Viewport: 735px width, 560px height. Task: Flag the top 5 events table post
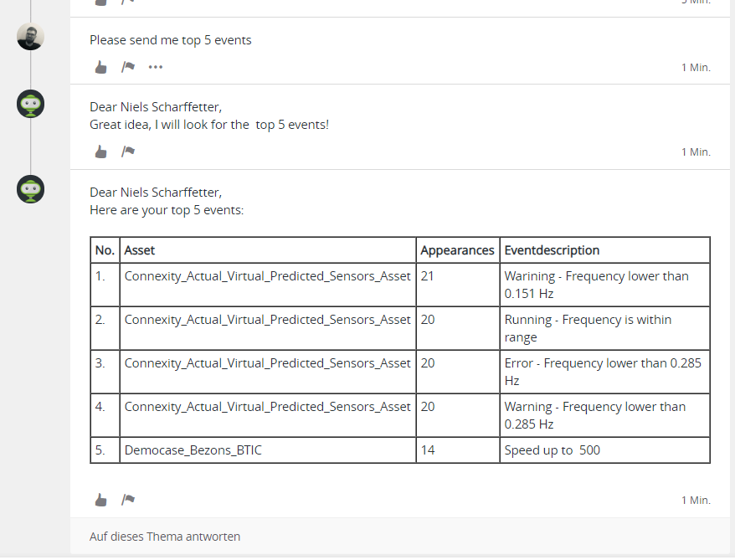coord(128,500)
